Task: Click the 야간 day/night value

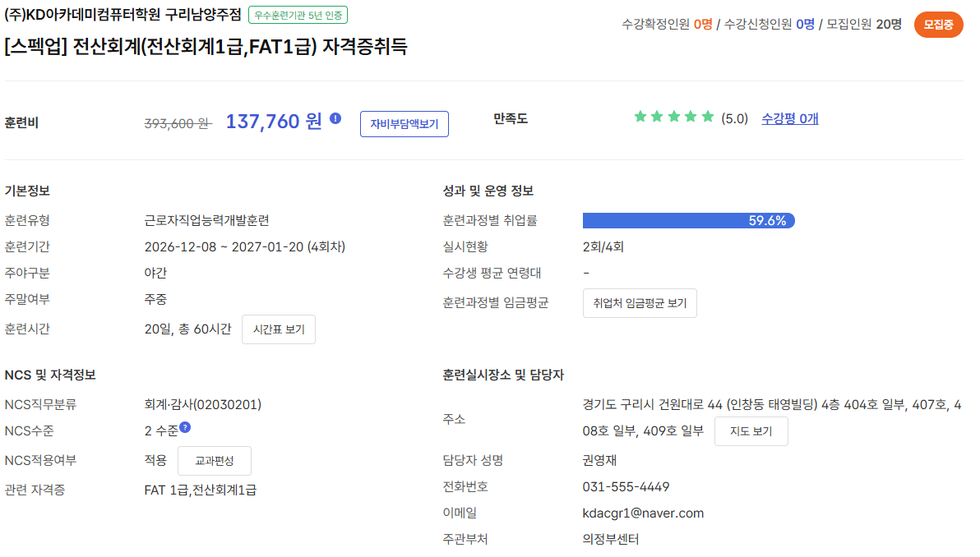Action: [x=155, y=274]
